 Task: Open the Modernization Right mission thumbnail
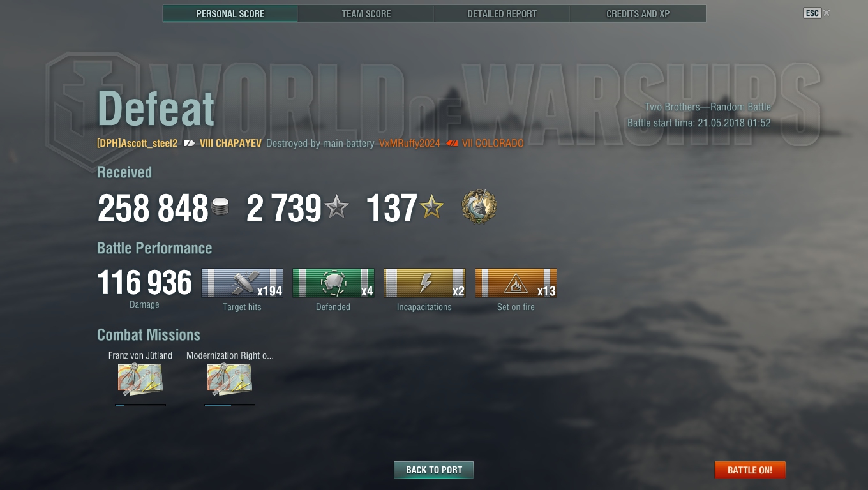[230, 380]
